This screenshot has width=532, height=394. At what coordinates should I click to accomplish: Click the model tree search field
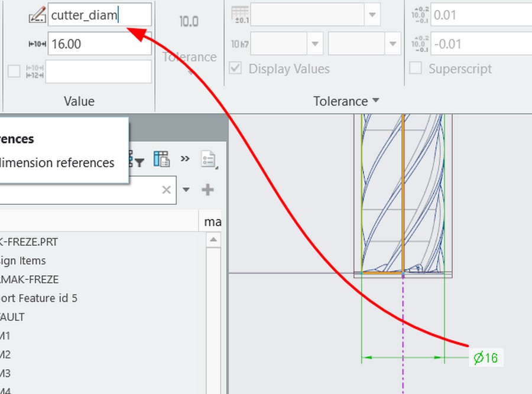[87, 190]
